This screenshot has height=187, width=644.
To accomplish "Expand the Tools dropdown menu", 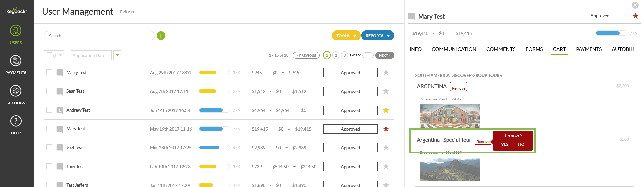I will point(346,36).
